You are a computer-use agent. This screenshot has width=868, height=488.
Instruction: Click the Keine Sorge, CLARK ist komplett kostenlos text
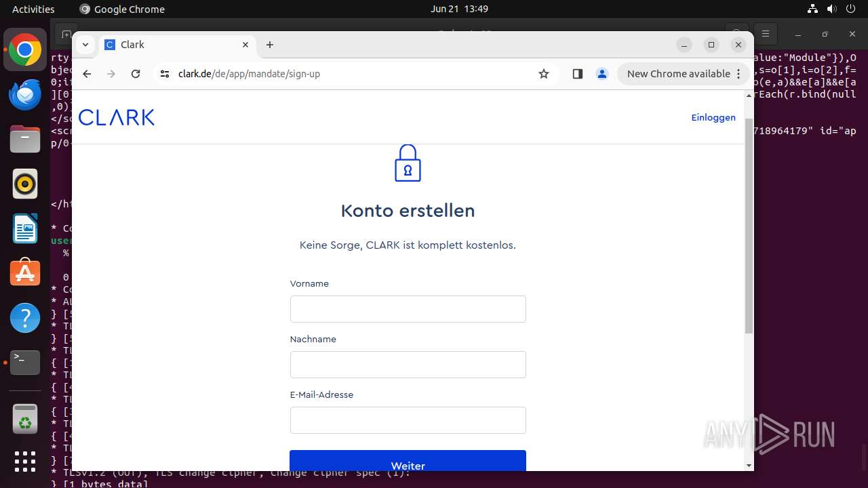tap(408, 245)
